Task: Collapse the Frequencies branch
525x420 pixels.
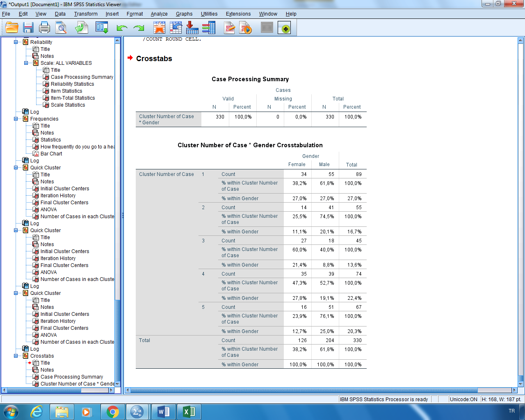Action: click(x=16, y=119)
